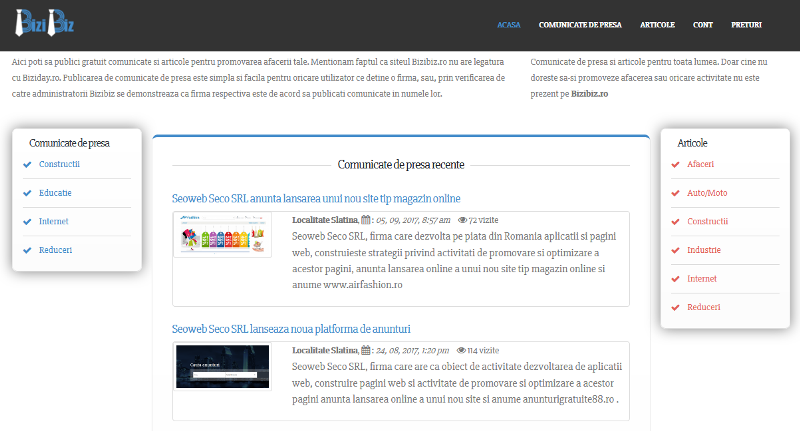Click the red checkmark beside Auto/Moto
The width and height of the screenshot is (800, 431).
676,193
